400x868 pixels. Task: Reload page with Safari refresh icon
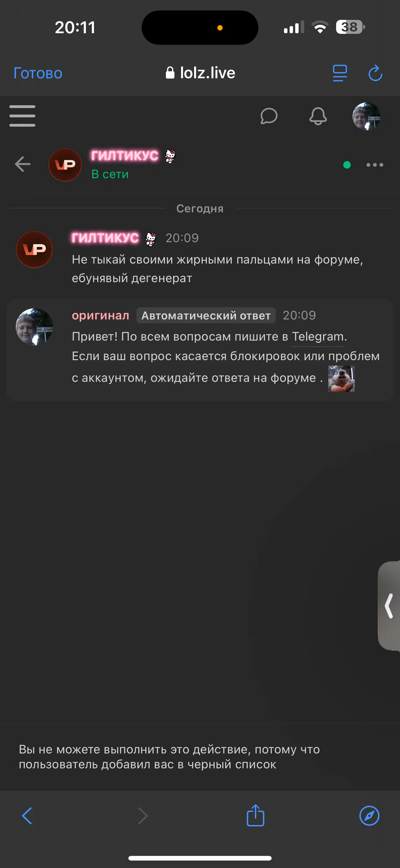coord(375,73)
